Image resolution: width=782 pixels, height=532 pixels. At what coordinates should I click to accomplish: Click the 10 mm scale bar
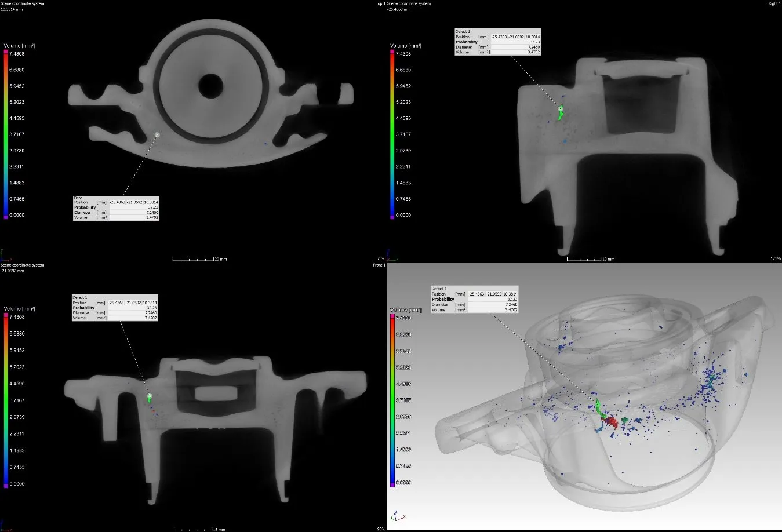[590, 259]
